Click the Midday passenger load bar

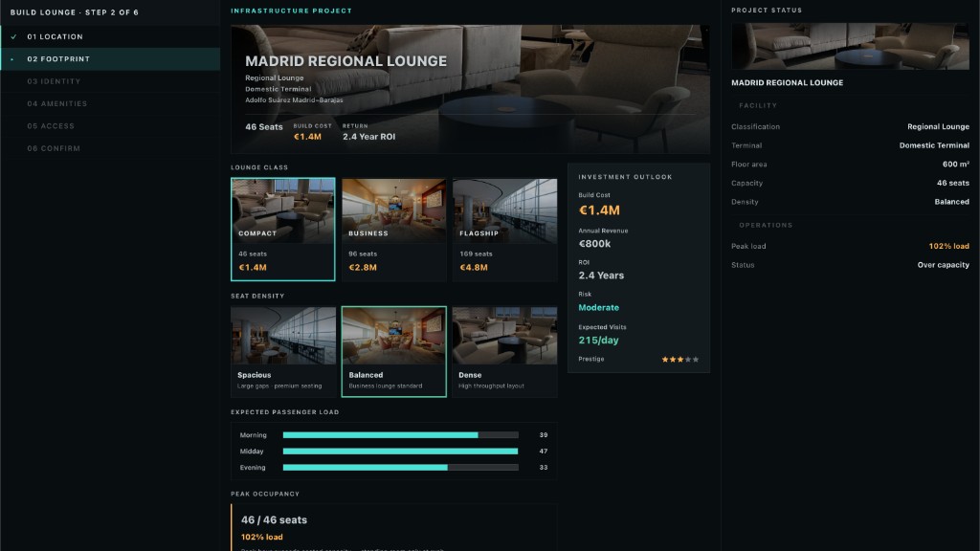[401, 452]
